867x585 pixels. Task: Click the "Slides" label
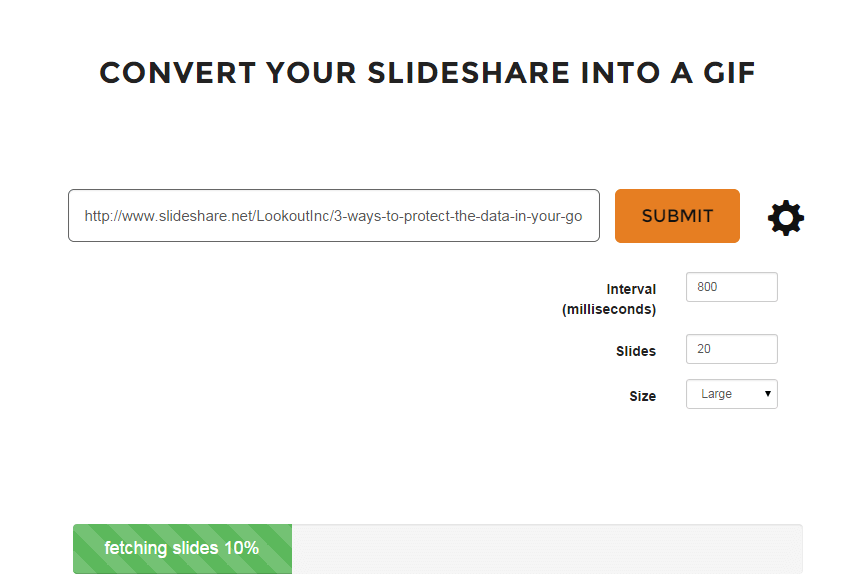pos(636,351)
